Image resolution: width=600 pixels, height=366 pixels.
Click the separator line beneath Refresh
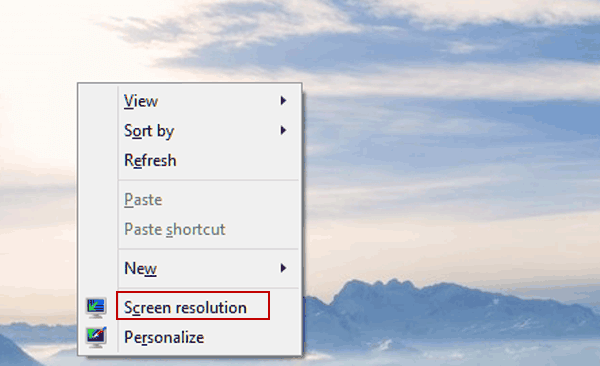209,180
